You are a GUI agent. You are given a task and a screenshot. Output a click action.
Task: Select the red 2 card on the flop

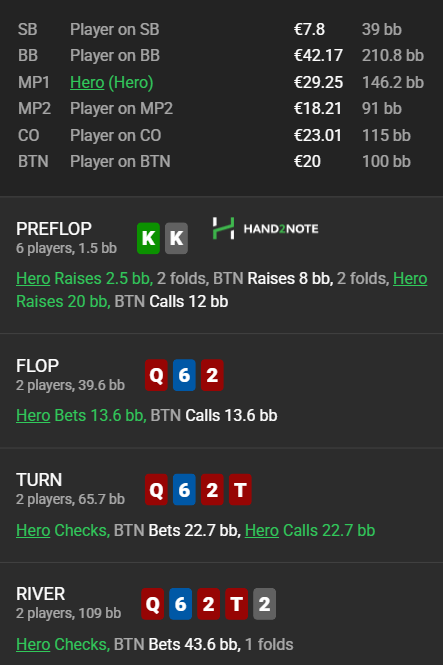[x=212, y=375]
